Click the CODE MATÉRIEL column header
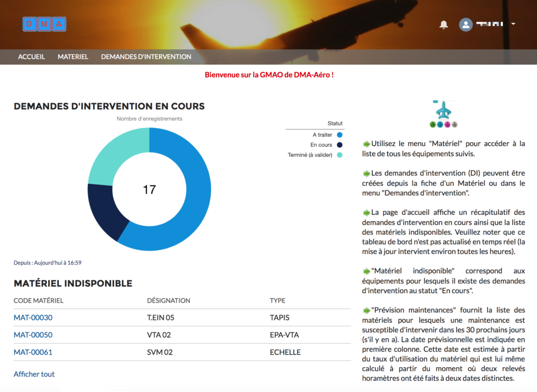This screenshot has width=537, height=392. tap(38, 301)
